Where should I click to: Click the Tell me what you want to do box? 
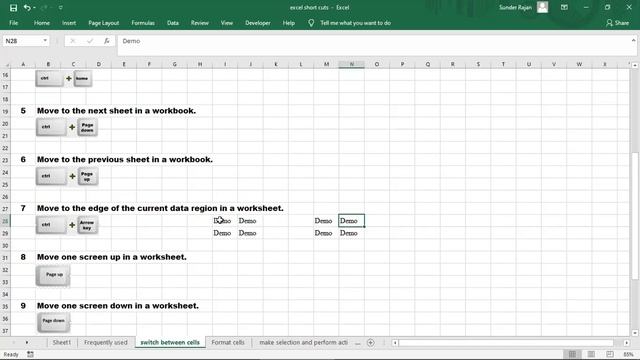pyautogui.click(x=355, y=23)
